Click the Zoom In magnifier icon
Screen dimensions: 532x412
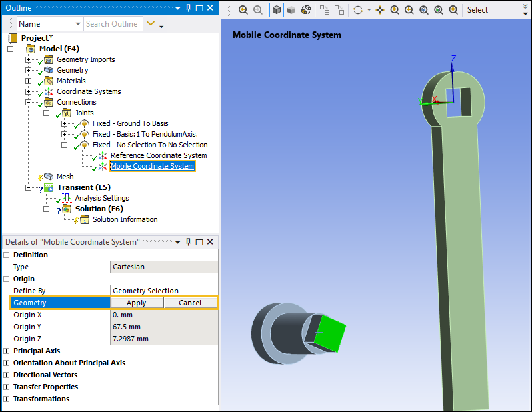[x=409, y=10]
